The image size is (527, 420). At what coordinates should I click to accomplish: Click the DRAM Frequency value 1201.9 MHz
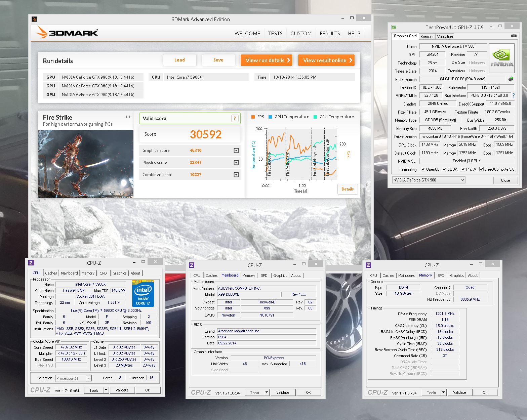pos(445,313)
